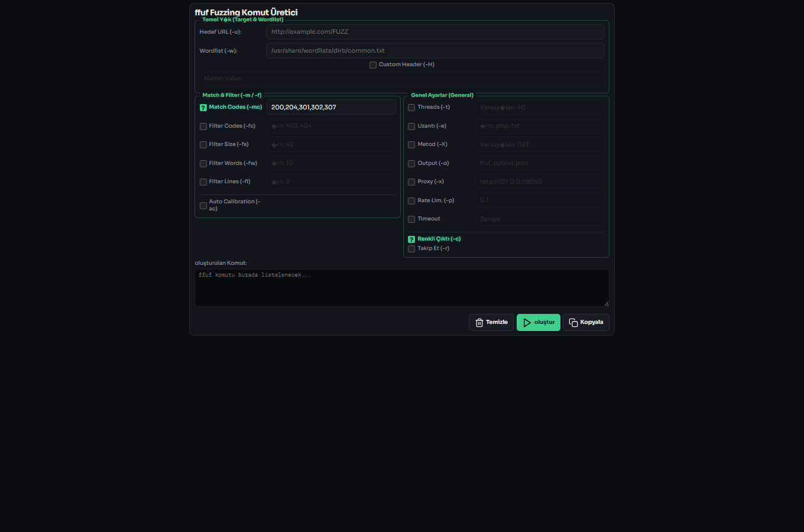This screenshot has width=804, height=532.
Task: Click the custom header Name: Value field
Action: pyautogui.click(x=402, y=79)
